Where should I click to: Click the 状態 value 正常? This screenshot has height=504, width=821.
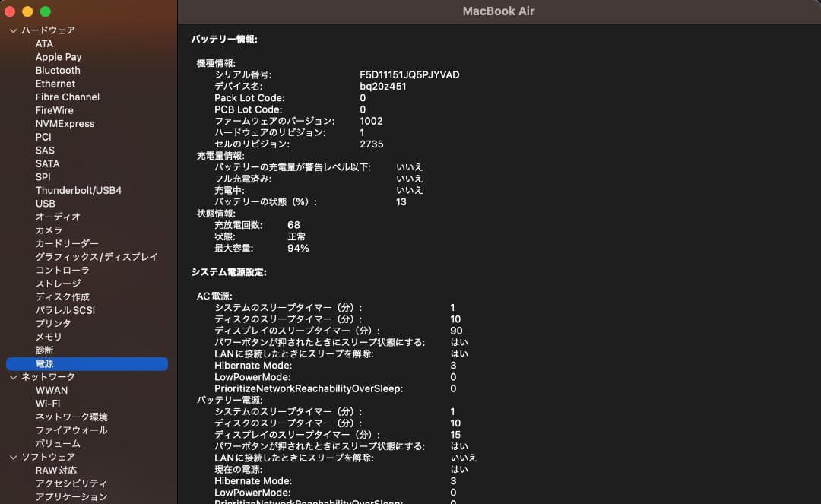click(x=296, y=236)
